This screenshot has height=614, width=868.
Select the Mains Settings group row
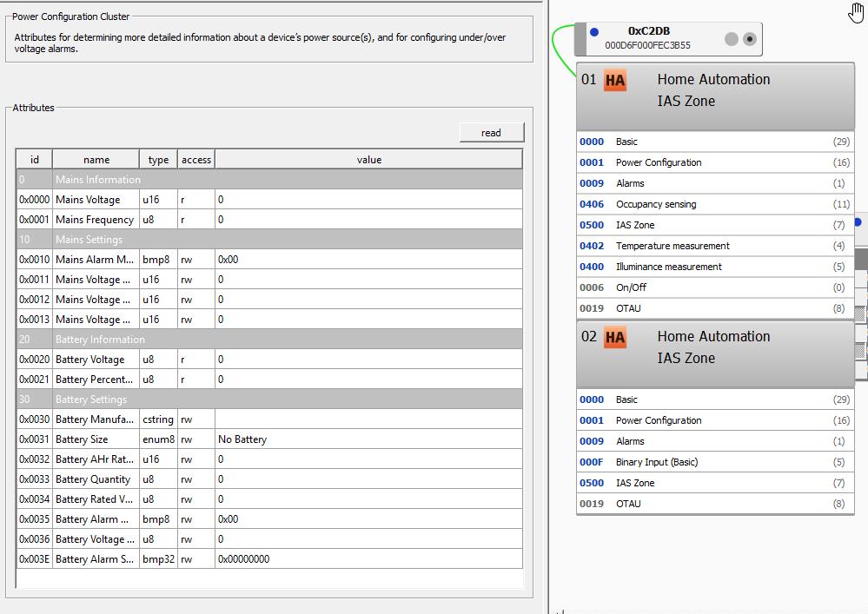pos(269,240)
